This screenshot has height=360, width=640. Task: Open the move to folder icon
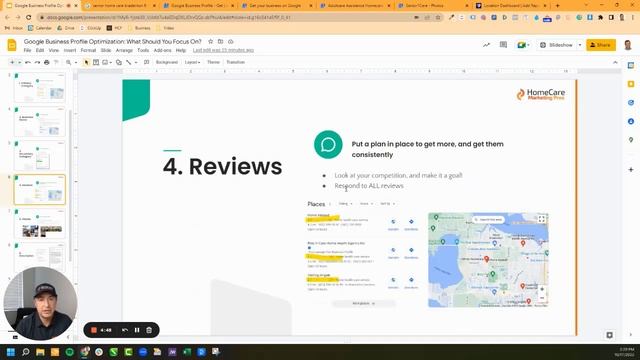220,41
